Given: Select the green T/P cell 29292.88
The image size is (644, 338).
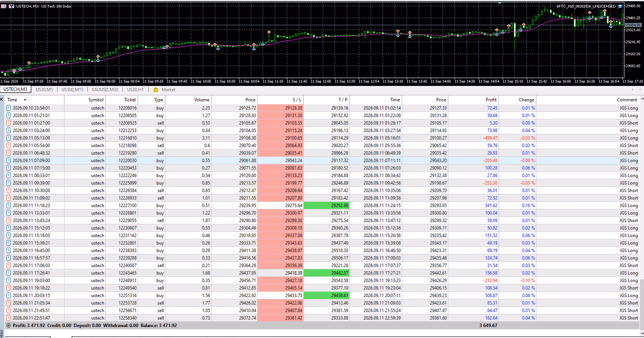Looking at the screenshot, I should (326, 205).
